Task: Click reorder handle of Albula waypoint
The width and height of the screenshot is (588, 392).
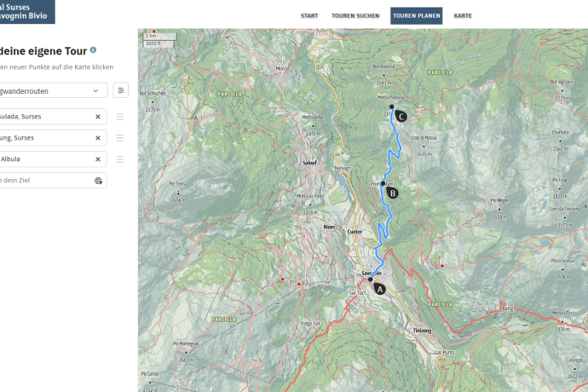Action: 120,159
